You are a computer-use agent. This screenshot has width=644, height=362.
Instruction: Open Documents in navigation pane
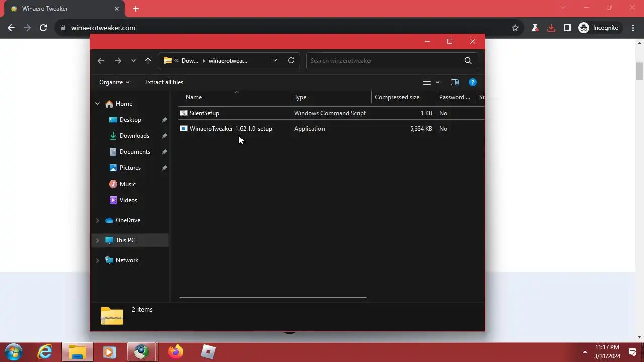click(135, 152)
